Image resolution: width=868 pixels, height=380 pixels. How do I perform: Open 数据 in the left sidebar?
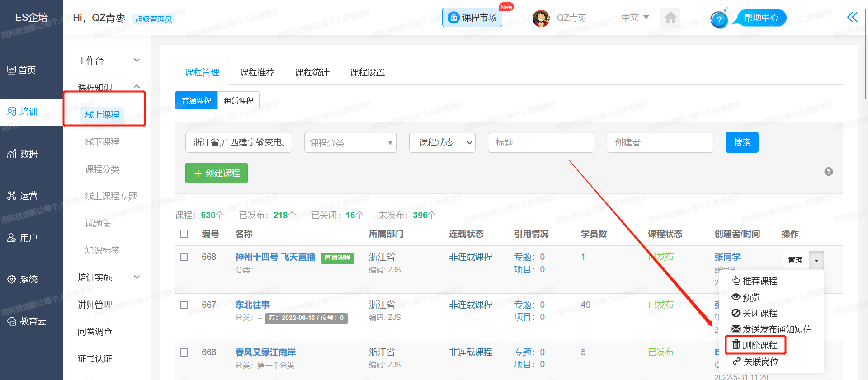[23, 154]
